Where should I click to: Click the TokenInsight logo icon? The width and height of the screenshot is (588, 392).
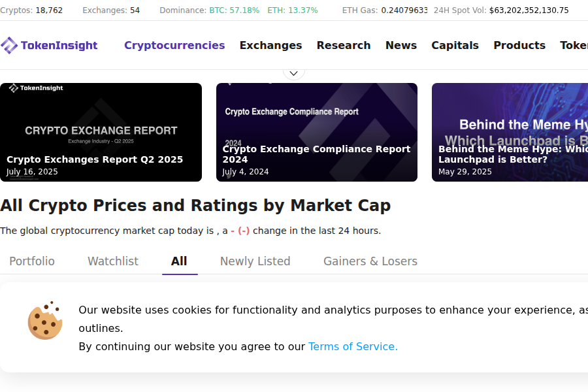[9, 45]
